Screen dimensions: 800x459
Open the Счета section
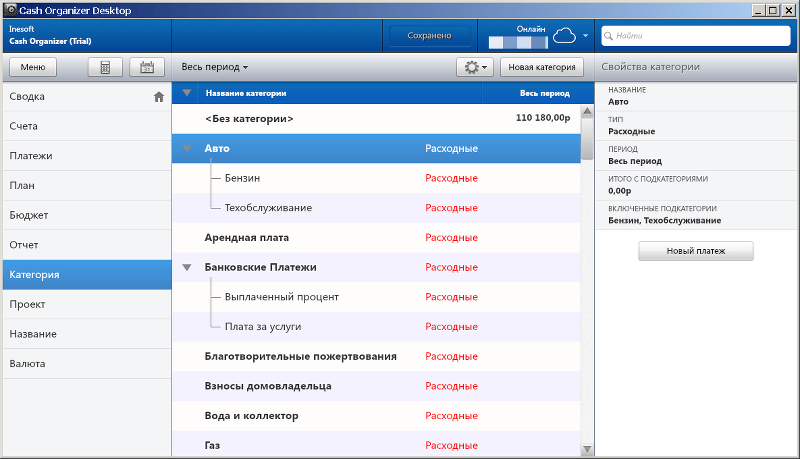87,126
